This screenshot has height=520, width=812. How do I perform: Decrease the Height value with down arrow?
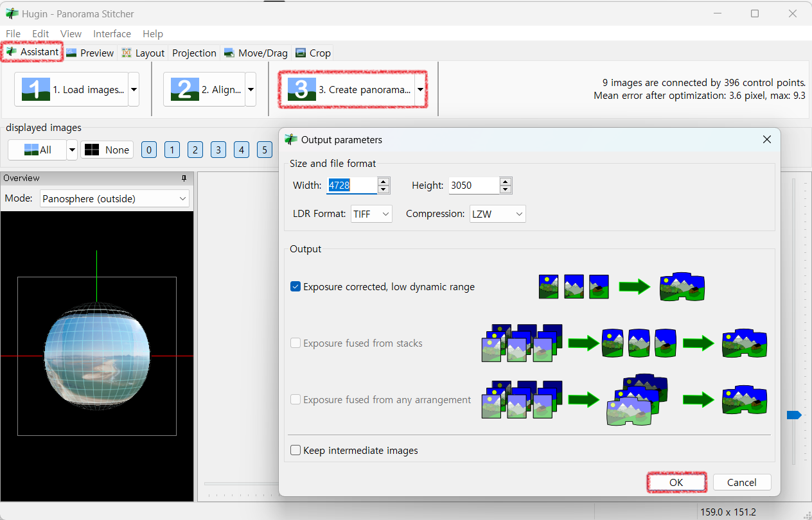[x=506, y=189]
